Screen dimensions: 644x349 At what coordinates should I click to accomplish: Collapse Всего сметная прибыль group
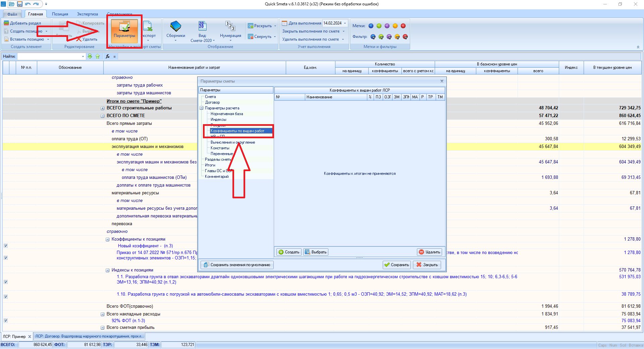point(103,328)
